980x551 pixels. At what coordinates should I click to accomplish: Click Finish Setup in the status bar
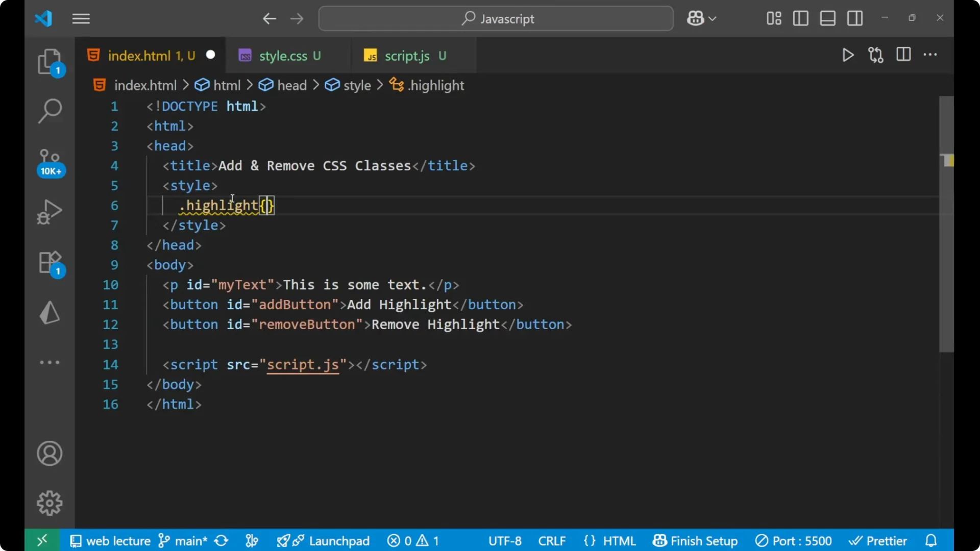pyautogui.click(x=695, y=540)
